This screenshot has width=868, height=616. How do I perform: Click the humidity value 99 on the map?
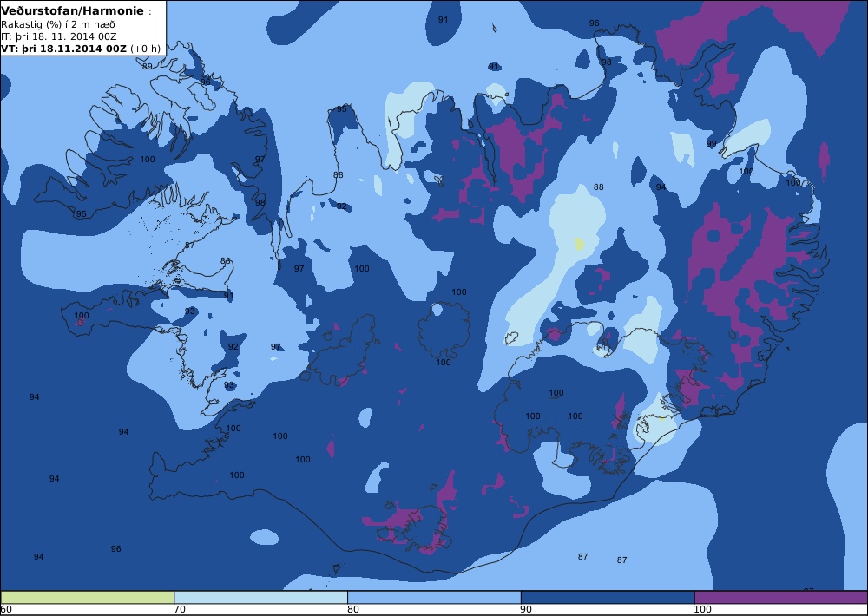pyautogui.click(x=712, y=144)
